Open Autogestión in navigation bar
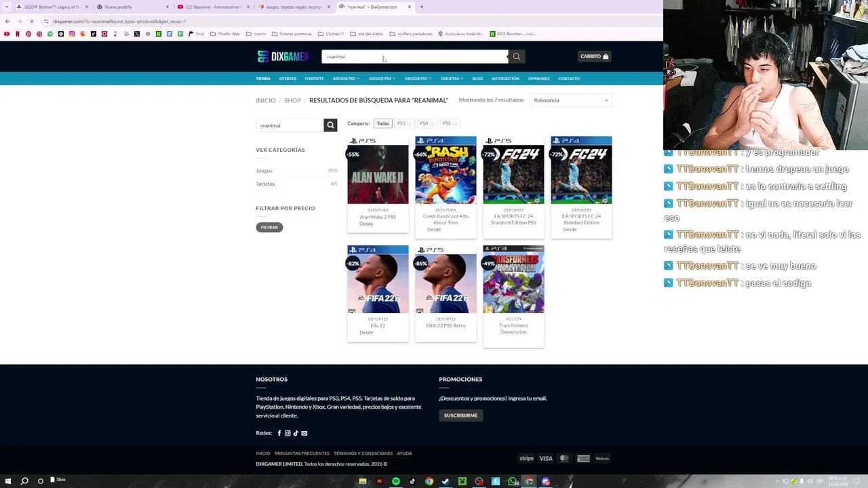The height and width of the screenshot is (488, 868). pos(505,79)
